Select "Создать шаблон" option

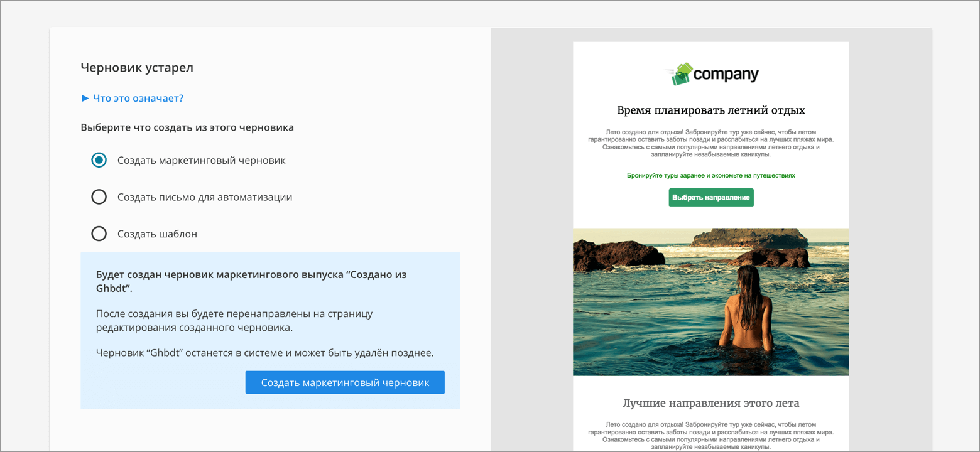99,233
